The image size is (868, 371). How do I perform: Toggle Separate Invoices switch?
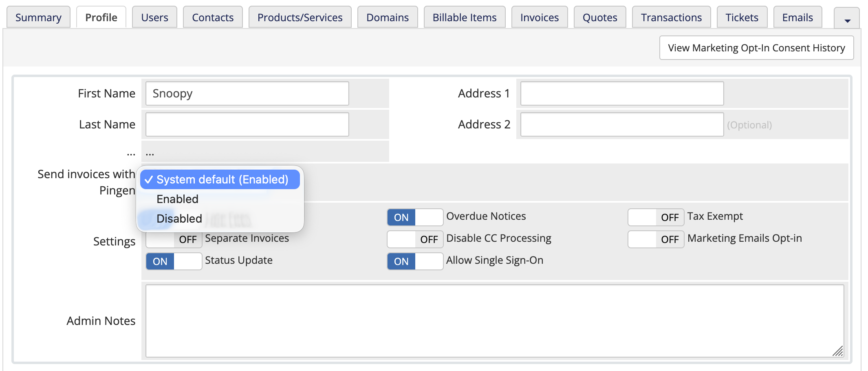pyautogui.click(x=174, y=239)
